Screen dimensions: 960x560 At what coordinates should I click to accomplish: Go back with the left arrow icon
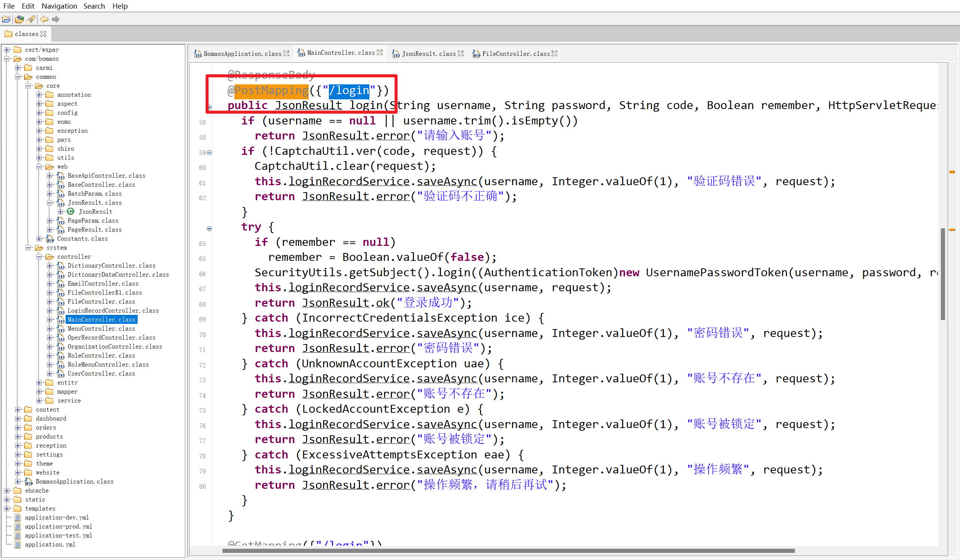click(x=45, y=19)
